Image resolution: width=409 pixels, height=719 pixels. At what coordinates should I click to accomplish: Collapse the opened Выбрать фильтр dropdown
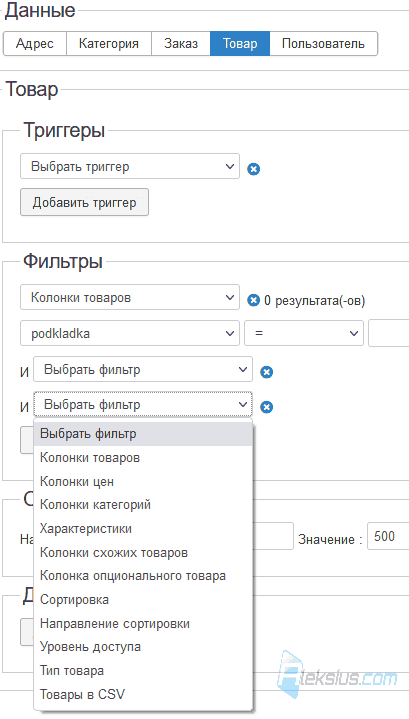coord(143,404)
